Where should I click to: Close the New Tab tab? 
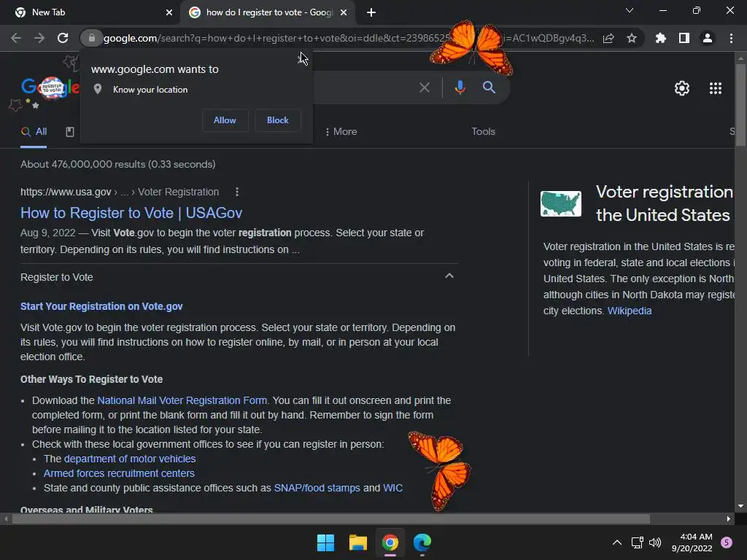pyautogui.click(x=169, y=12)
